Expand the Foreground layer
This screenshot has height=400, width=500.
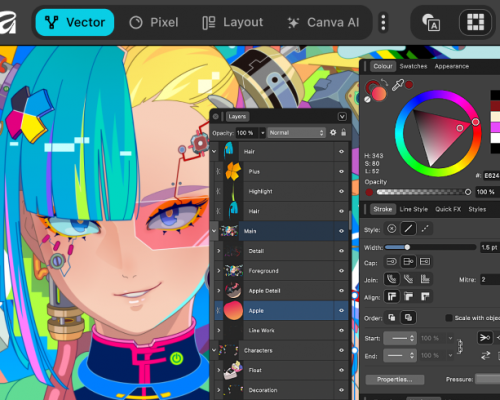219,271
